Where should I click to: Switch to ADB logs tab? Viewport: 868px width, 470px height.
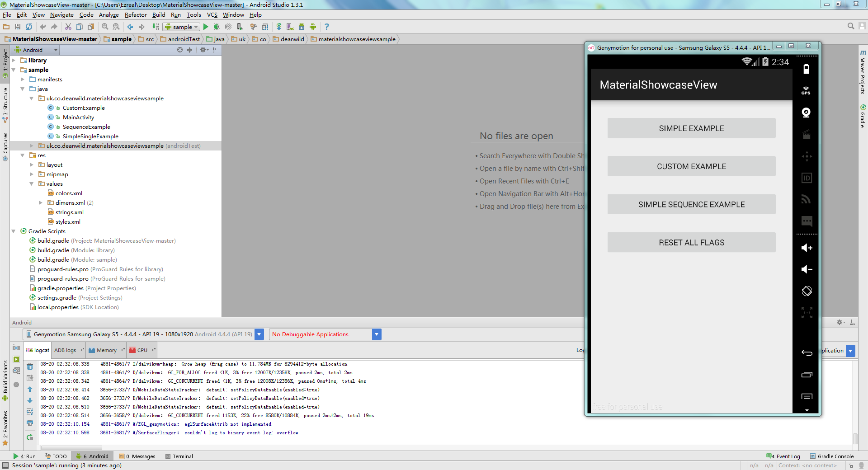(69, 350)
